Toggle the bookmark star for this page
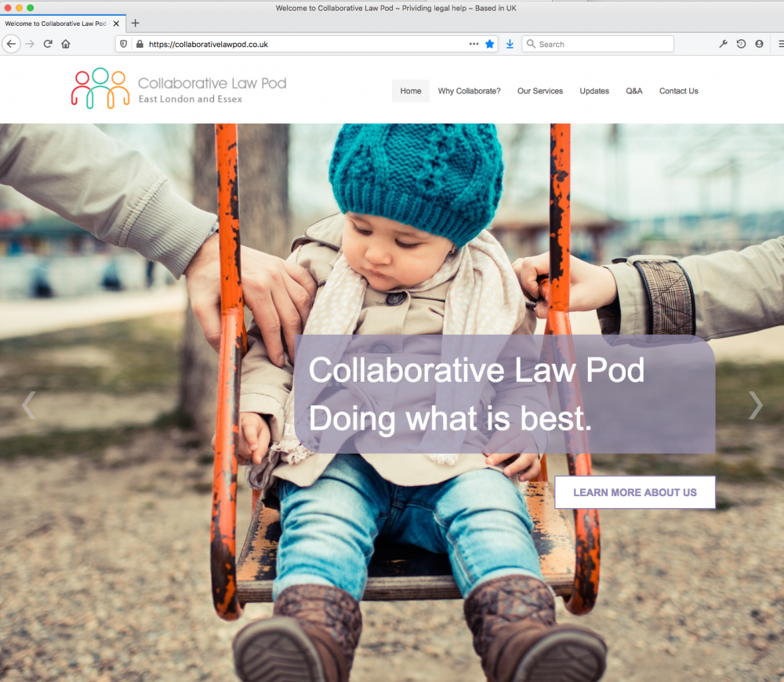Screen dimensions: 784x682 click(x=489, y=44)
